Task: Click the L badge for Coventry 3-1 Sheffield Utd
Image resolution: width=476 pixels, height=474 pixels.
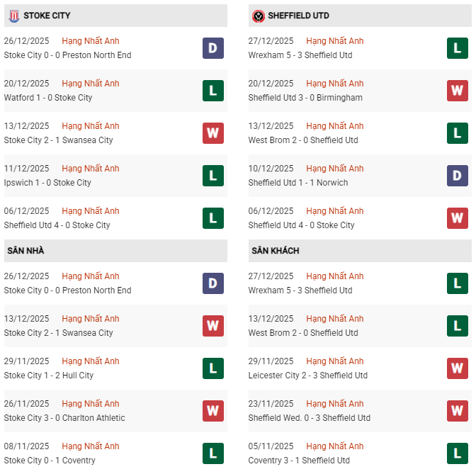Action: 458,453
